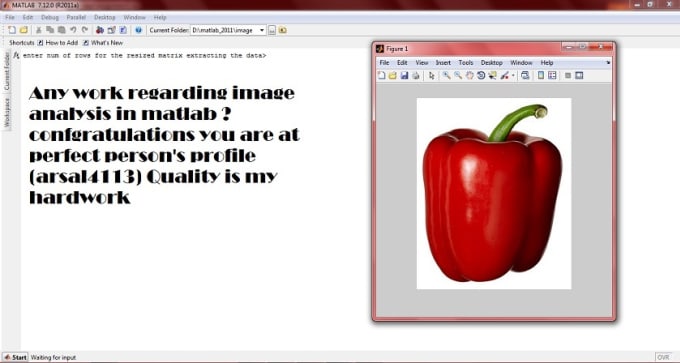Click the fx function browser icon
The image size is (680, 363).
point(16,56)
